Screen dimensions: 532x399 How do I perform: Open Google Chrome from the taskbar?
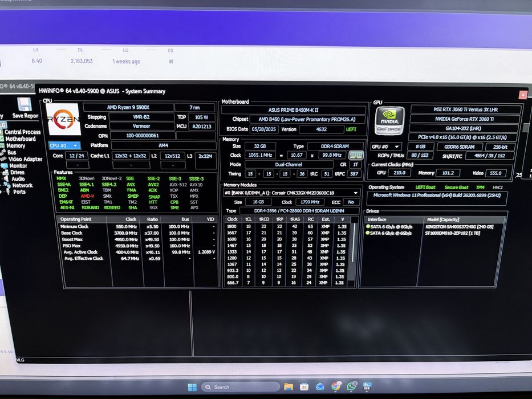336,386
